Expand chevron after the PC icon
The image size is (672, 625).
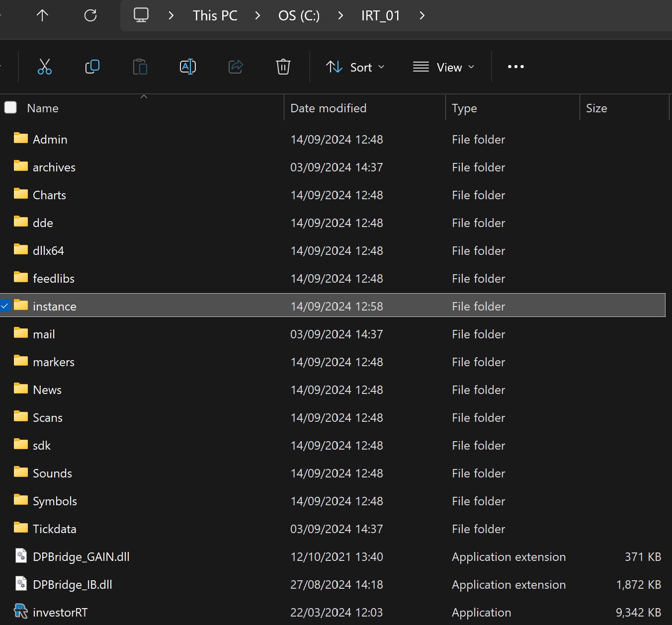pyautogui.click(x=171, y=15)
